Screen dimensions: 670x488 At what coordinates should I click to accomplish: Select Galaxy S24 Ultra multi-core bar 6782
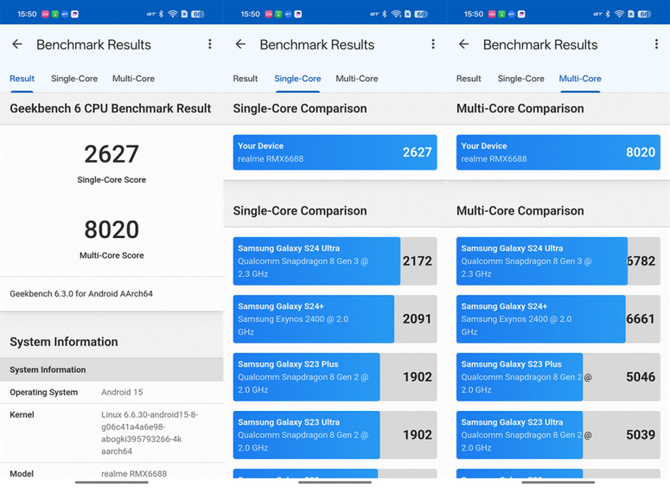(x=558, y=261)
